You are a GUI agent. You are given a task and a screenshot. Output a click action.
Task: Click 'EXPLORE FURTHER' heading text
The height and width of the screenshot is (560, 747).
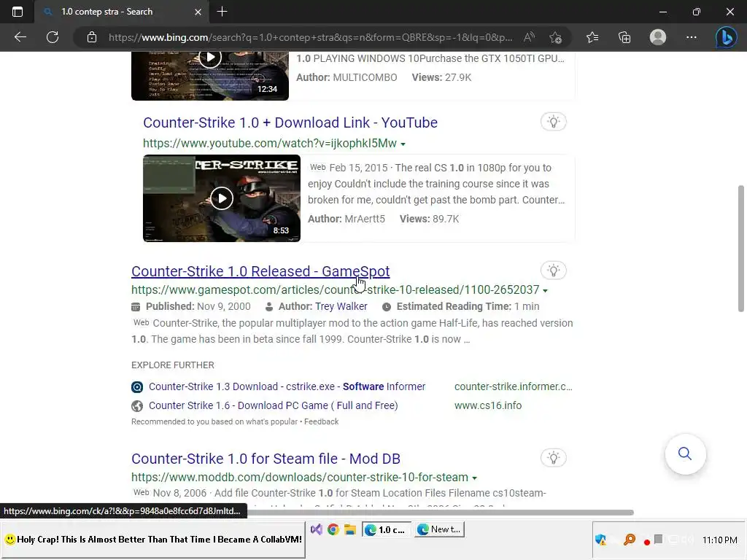pyautogui.click(x=172, y=365)
